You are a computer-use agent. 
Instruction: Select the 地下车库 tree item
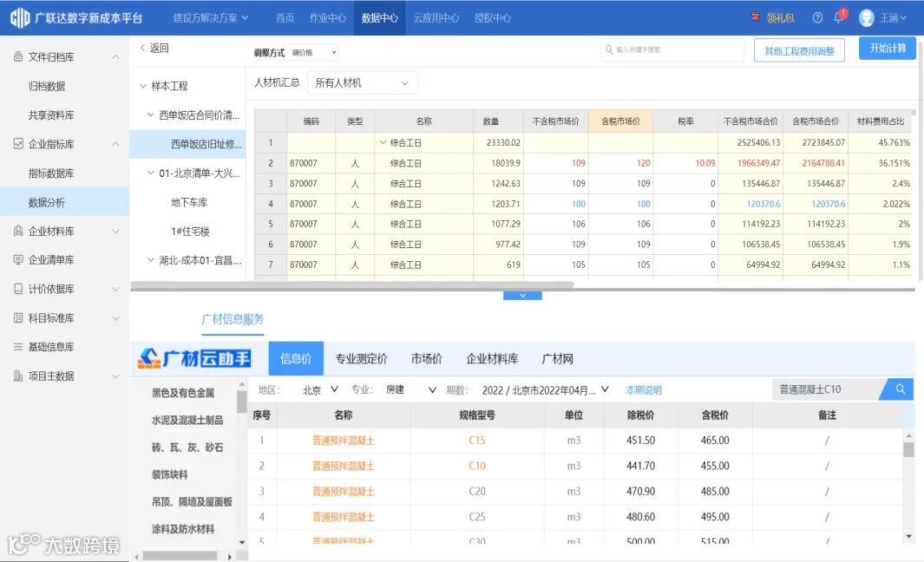pyautogui.click(x=188, y=202)
